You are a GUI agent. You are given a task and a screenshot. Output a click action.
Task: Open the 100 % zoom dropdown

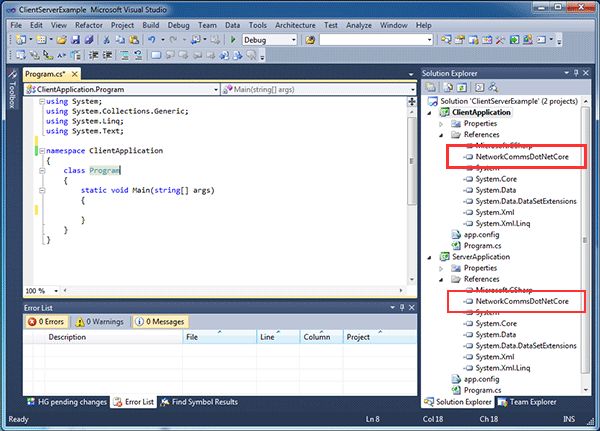pyautogui.click(x=56, y=291)
